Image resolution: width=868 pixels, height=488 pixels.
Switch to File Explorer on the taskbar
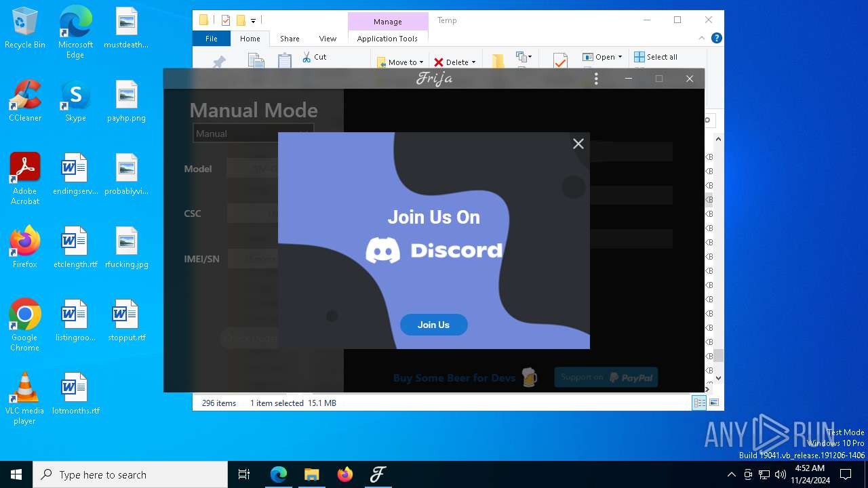(x=311, y=474)
